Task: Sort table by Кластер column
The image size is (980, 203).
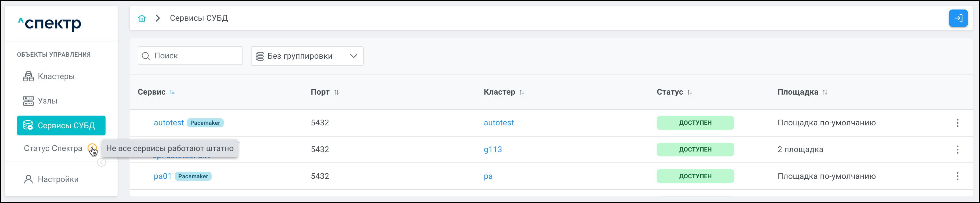Action: 522,92
